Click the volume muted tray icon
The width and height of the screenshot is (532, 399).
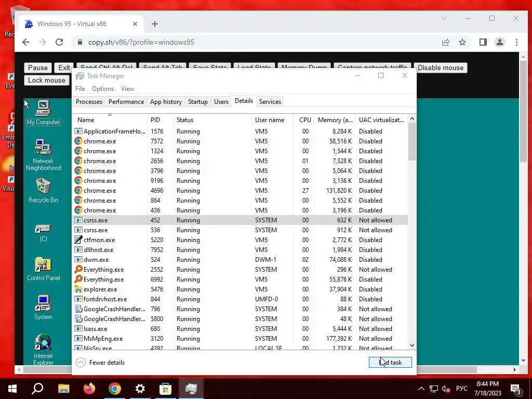[446, 389]
